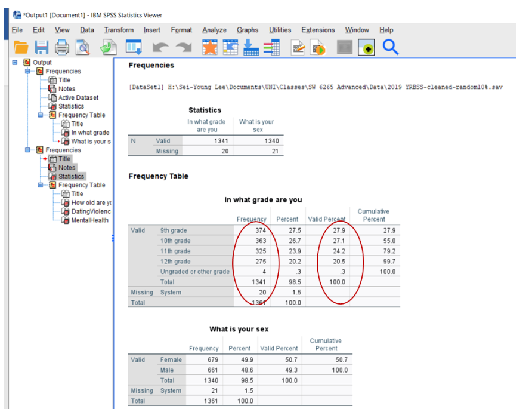Screen dimensions: 532x409
Task: Click 'Ungraded or other grade' row label
Action: click(x=195, y=272)
